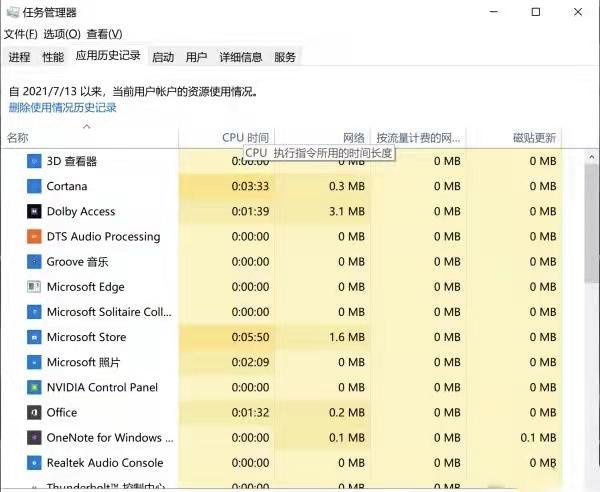600x492 pixels.
Task: Select the Groove 音乐 icon
Action: click(x=34, y=262)
